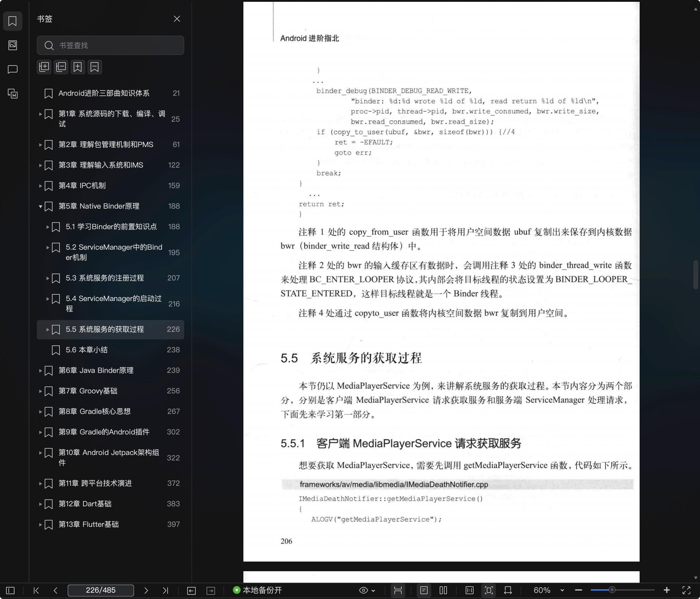Zoom out with the minus button
Viewport: 700px width, 599px height.
(x=578, y=590)
